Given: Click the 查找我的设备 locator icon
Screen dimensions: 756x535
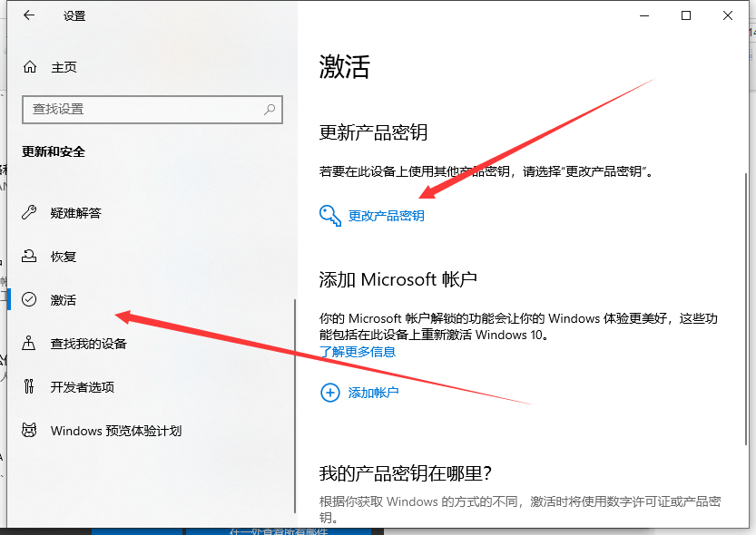Looking at the screenshot, I should tap(30, 344).
